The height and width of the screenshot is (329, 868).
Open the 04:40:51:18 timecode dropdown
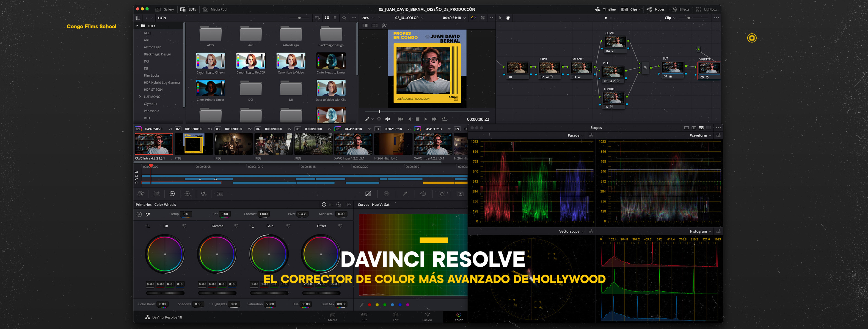tap(454, 18)
